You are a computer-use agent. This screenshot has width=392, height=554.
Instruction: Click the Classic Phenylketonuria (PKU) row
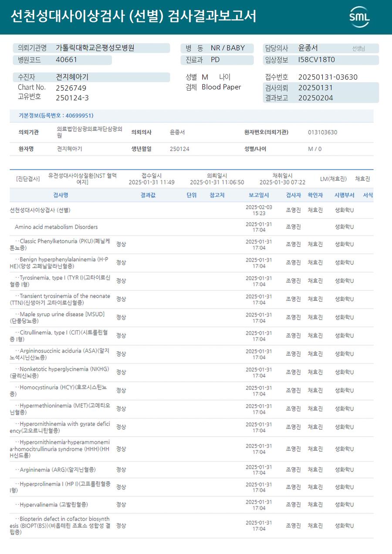pos(192,245)
